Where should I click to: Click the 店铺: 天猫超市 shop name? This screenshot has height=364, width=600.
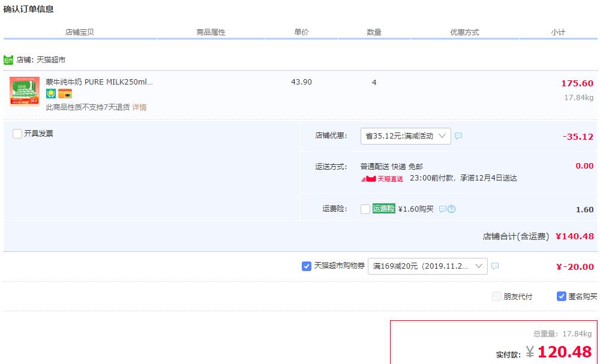point(41,60)
